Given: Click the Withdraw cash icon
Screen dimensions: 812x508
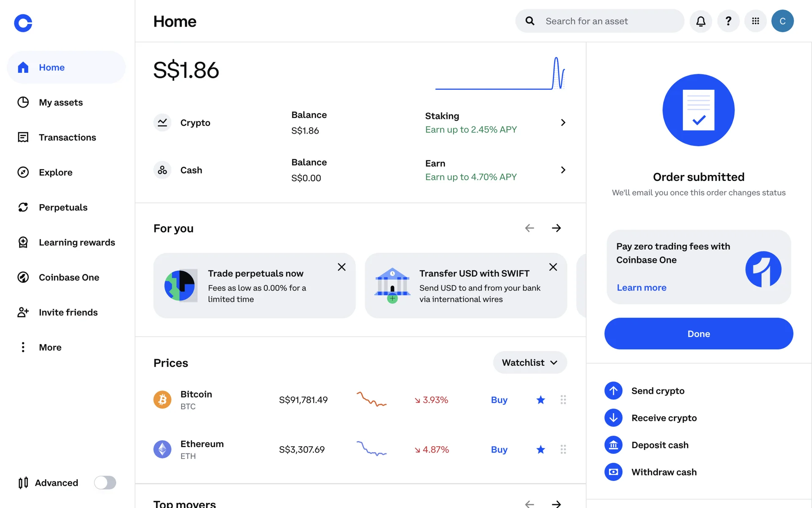Looking at the screenshot, I should [x=613, y=472].
